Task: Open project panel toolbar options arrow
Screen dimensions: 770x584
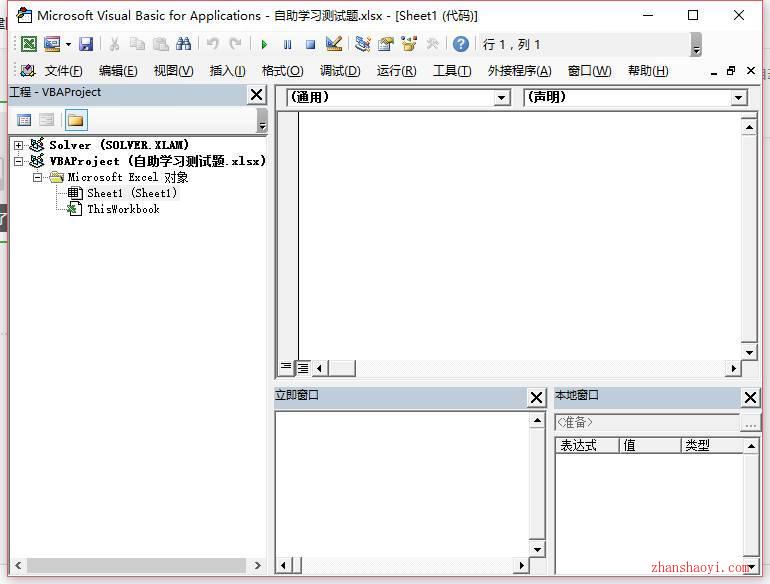Action: coord(262,120)
